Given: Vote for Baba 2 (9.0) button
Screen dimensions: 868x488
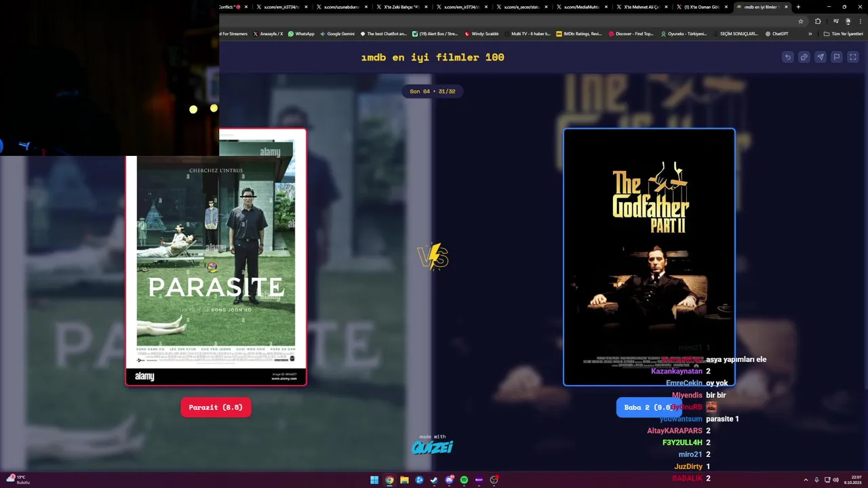Looking at the screenshot, I should [x=648, y=407].
